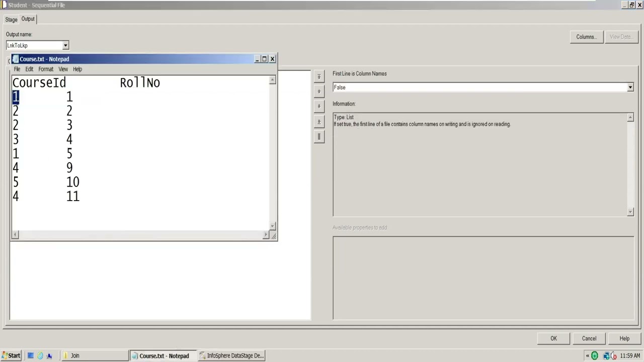Click Notepad horizontal scrollbar left arrow
Viewport: 644px width, 362px height.
pyautogui.click(x=15, y=235)
